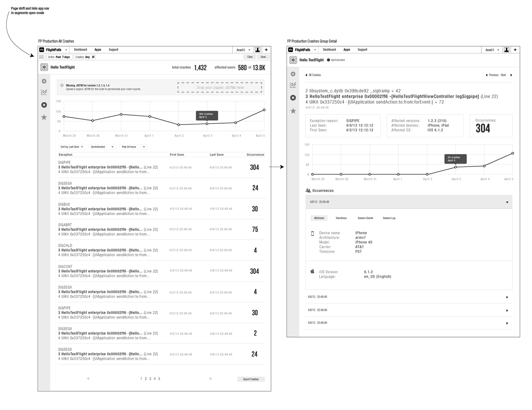Open user profile icon in Group Detail header
This screenshot has height=410, width=532.
pos(507,50)
